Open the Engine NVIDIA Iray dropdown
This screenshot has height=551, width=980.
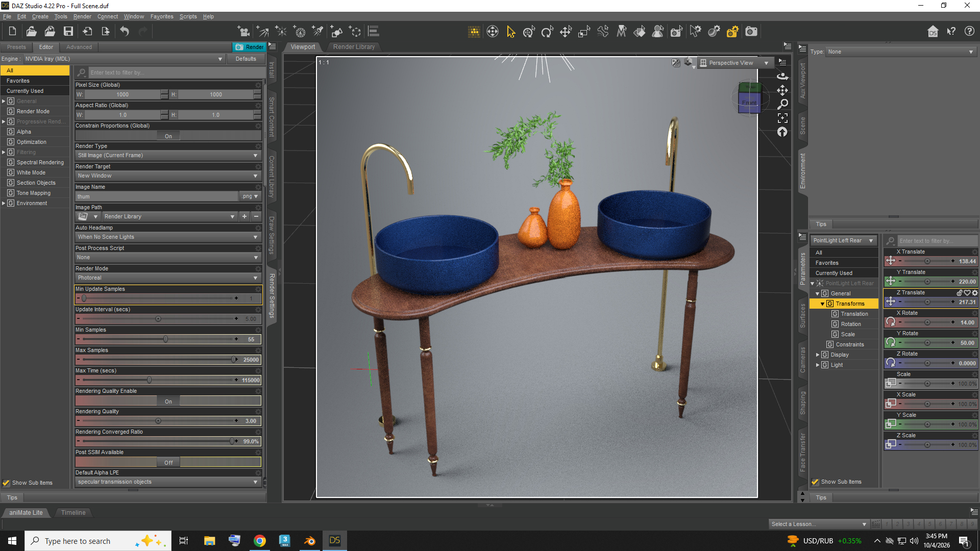pos(124,59)
